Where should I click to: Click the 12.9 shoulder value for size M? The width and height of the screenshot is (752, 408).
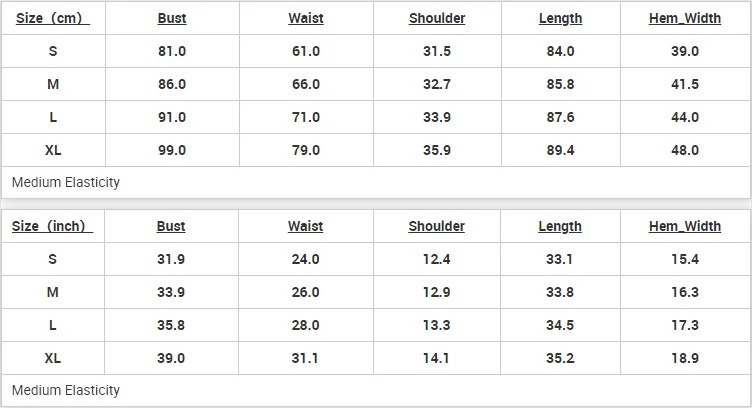tap(437, 292)
